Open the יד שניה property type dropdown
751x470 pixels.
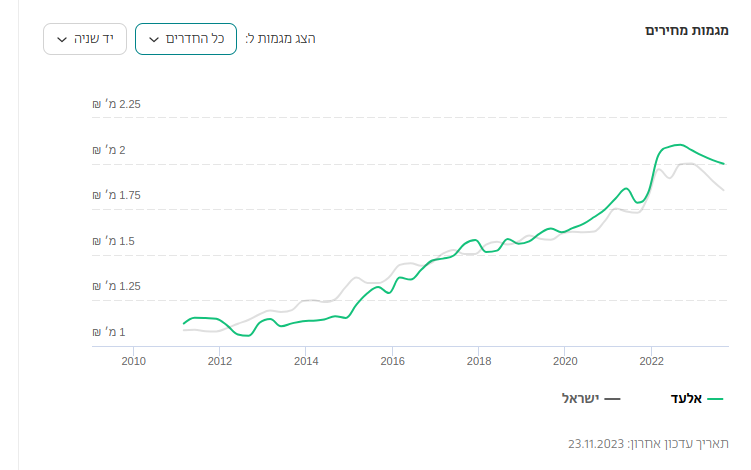80,39
